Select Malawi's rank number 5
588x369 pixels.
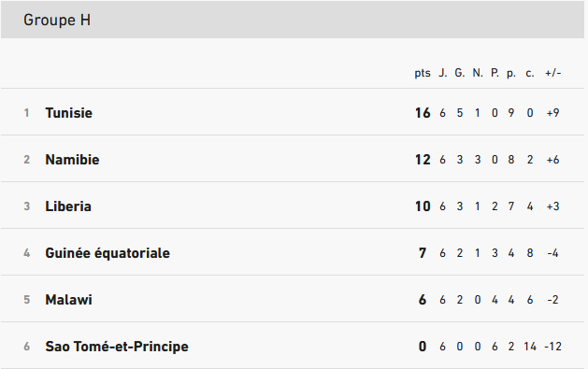[26, 300]
